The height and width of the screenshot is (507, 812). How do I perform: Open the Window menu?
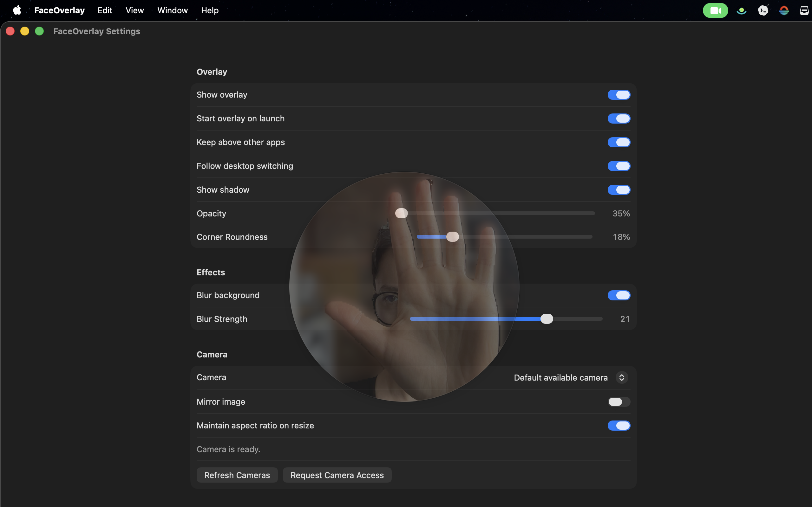click(173, 10)
